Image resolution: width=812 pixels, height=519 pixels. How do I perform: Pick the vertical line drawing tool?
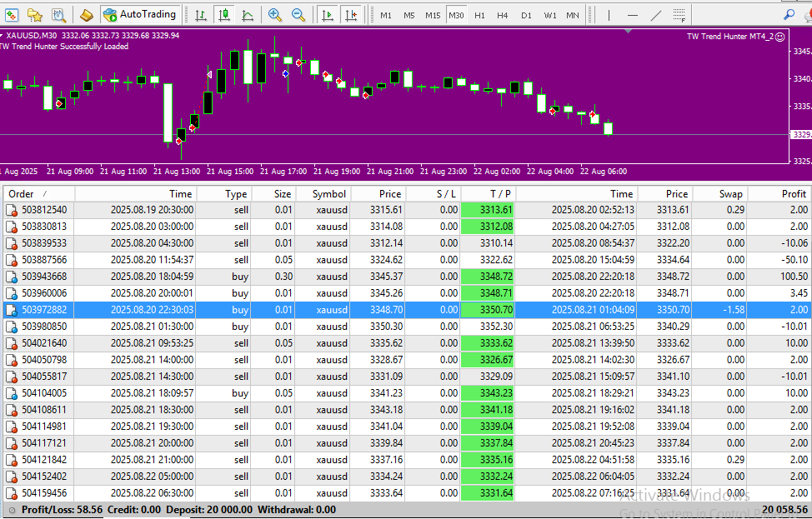609,16
